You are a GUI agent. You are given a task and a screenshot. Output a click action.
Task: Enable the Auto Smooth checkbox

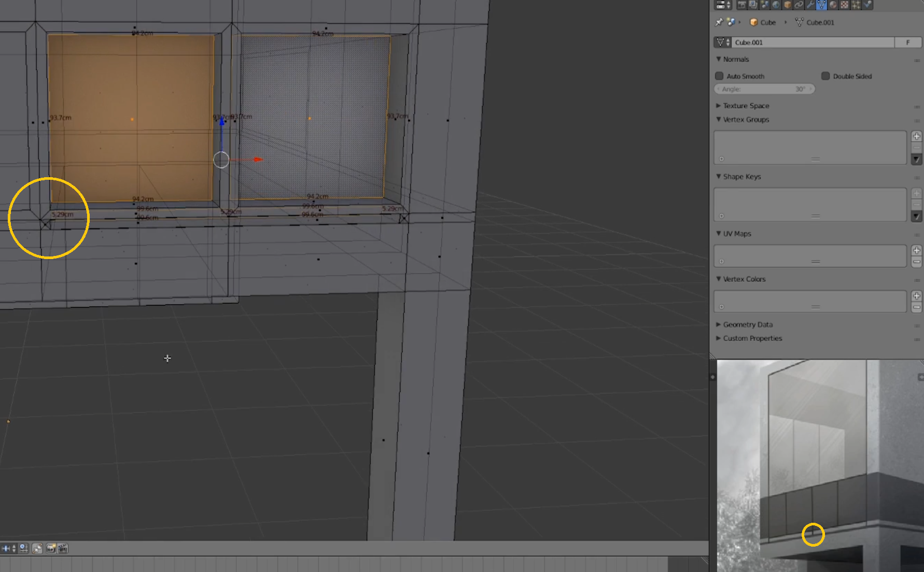click(719, 76)
